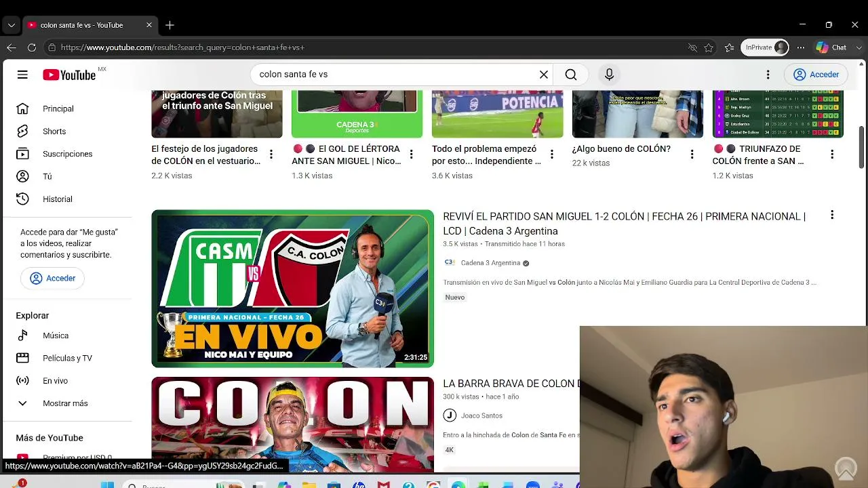Click the Historial clock icon

tap(22, 199)
